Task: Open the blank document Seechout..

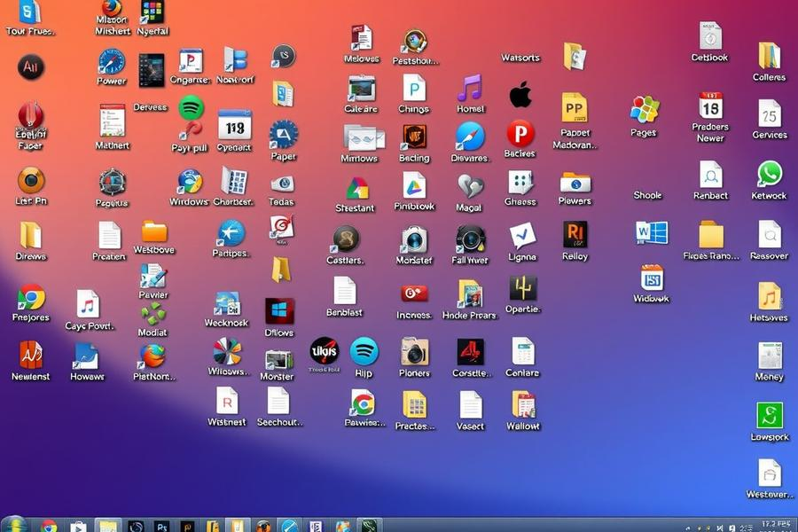Action: pyautogui.click(x=278, y=401)
